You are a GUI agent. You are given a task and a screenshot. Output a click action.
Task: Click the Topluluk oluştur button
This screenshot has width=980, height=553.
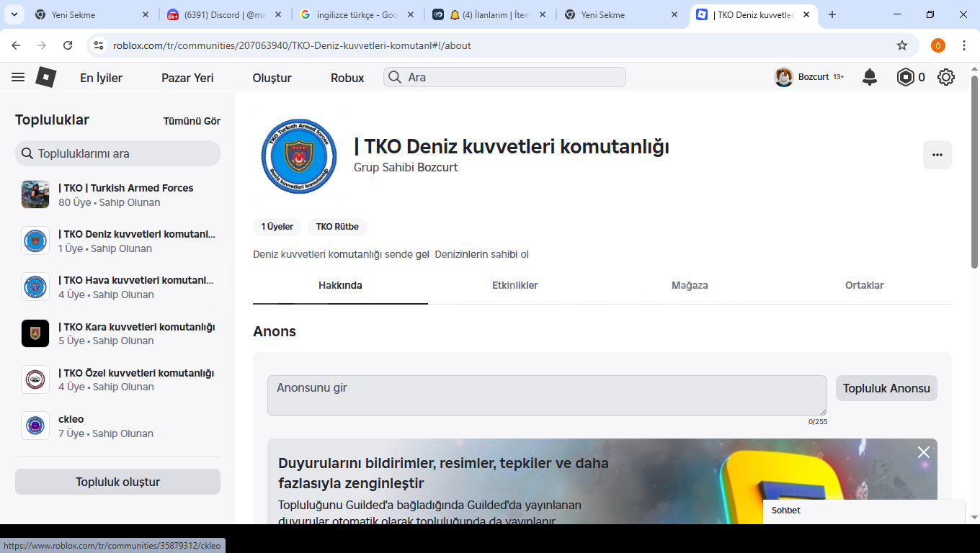tap(117, 482)
